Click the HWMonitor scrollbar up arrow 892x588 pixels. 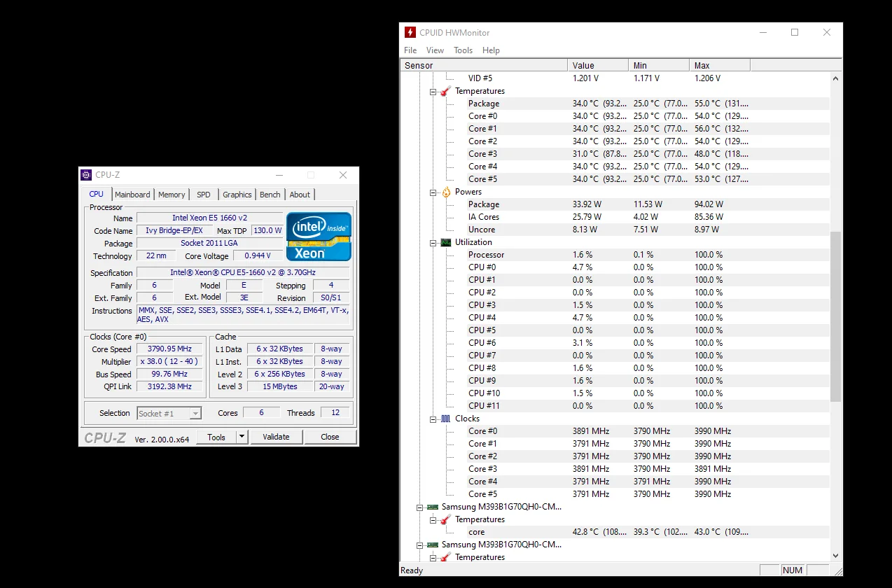(x=836, y=78)
